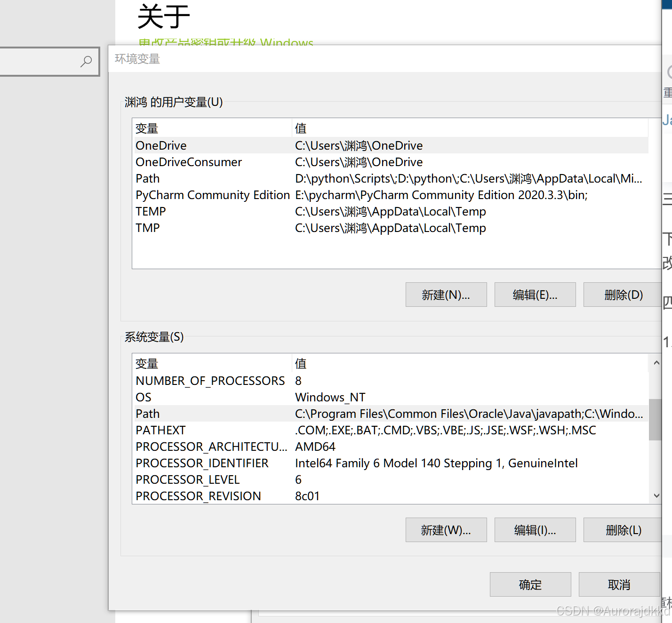Click 新建(N) to create a user variable

pos(446,295)
